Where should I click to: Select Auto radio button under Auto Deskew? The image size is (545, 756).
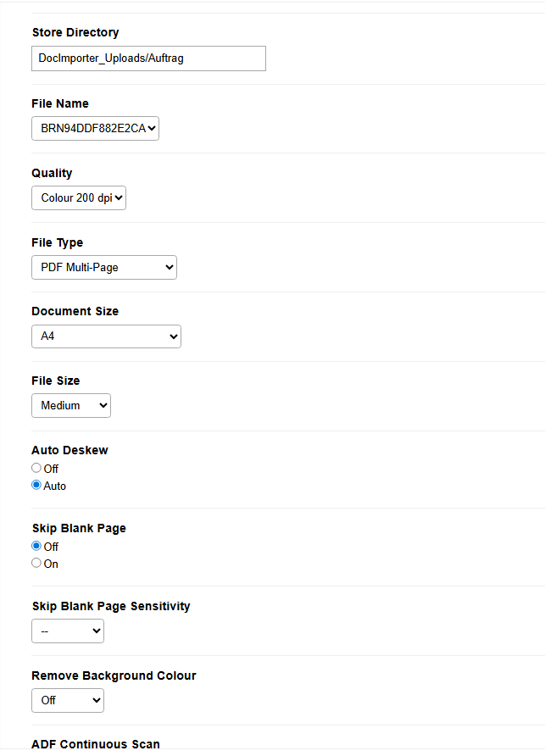tap(36, 486)
